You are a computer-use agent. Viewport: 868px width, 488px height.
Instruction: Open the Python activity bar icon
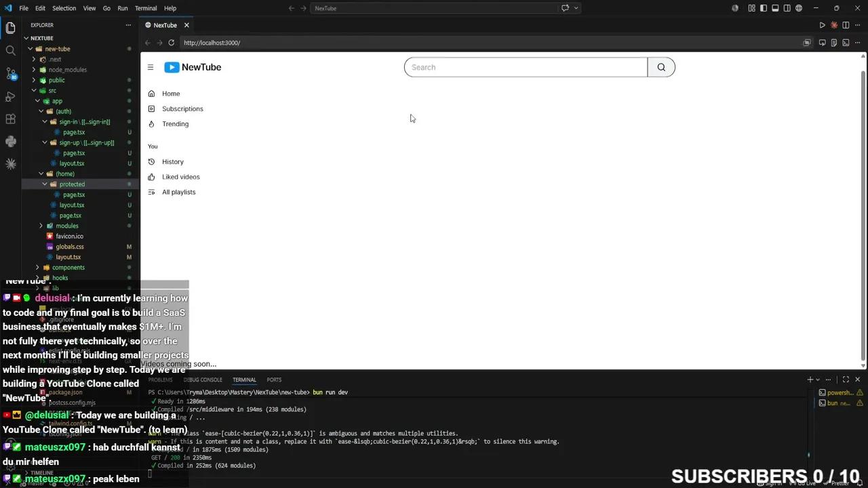(10, 142)
